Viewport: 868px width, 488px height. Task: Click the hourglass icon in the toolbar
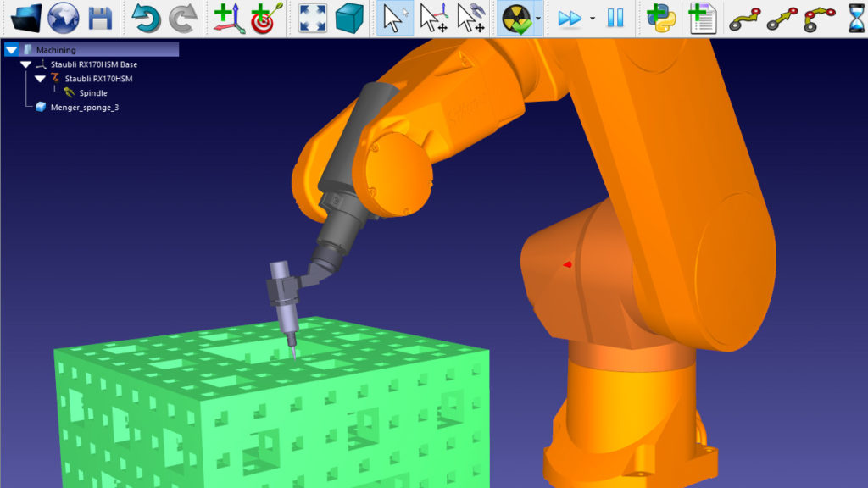[857, 18]
